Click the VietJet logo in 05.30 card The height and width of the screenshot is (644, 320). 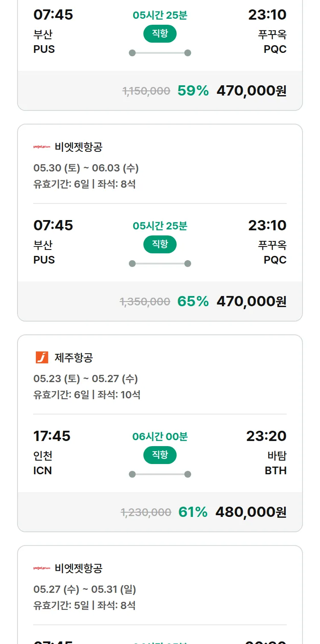42,147
